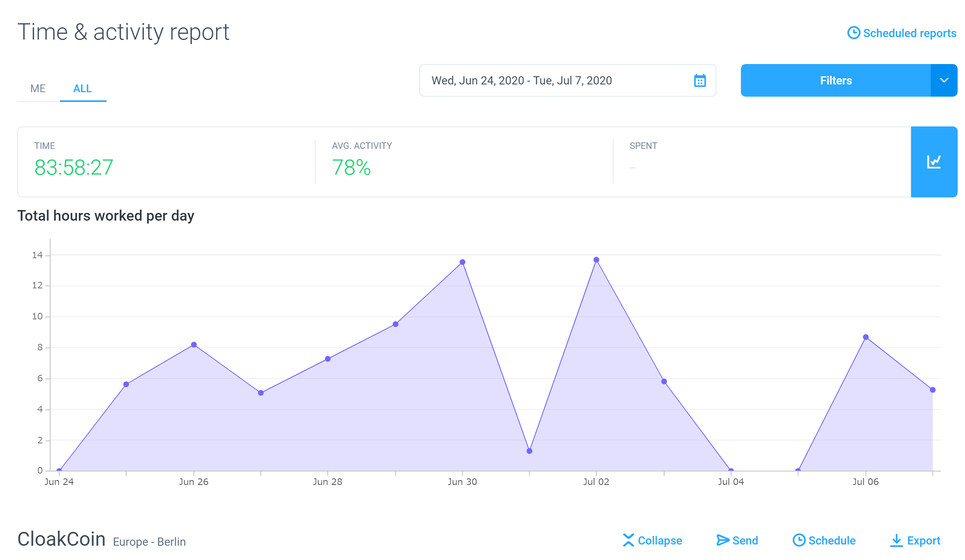Click the Export download icon
The height and width of the screenshot is (560, 965).
tap(896, 540)
